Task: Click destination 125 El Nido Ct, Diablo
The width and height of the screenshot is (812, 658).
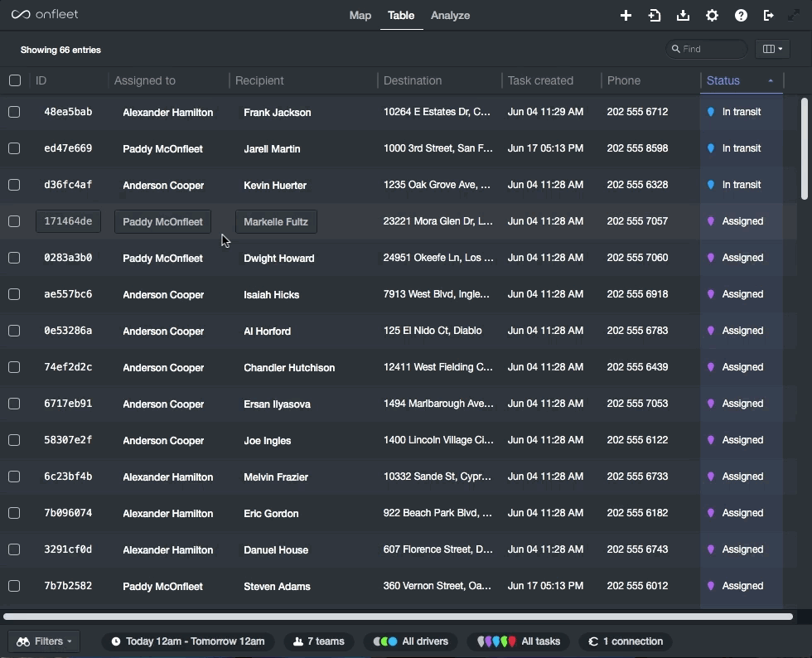Action: point(433,331)
